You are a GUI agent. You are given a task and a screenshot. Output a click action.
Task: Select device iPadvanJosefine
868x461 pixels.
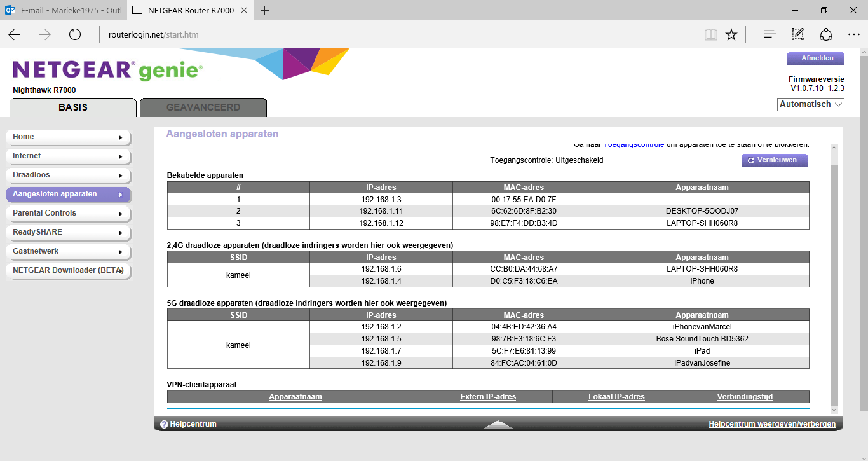click(702, 363)
